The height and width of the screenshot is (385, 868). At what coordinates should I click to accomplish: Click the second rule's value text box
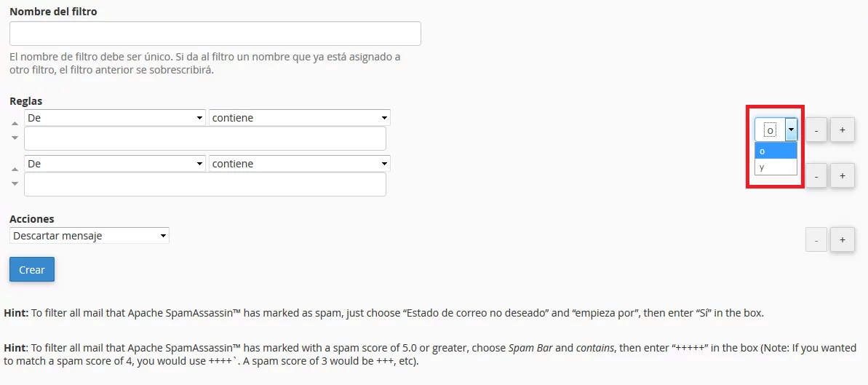pyautogui.click(x=205, y=184)
